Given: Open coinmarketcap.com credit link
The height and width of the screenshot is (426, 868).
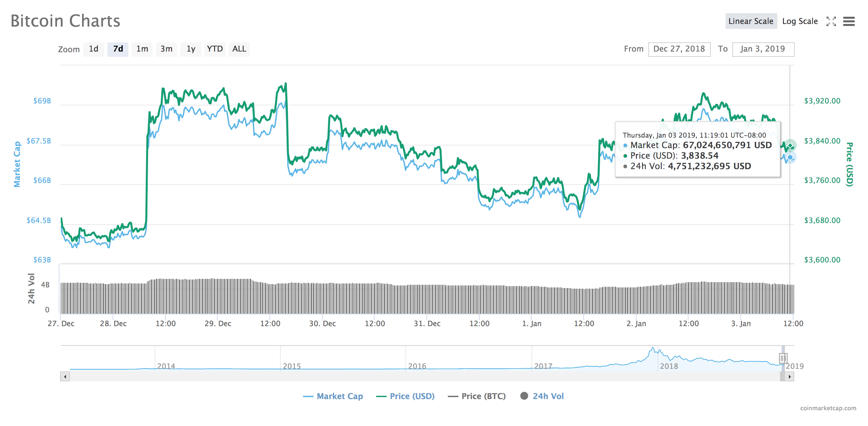Looking at the screenshot, I should [828, 408].
